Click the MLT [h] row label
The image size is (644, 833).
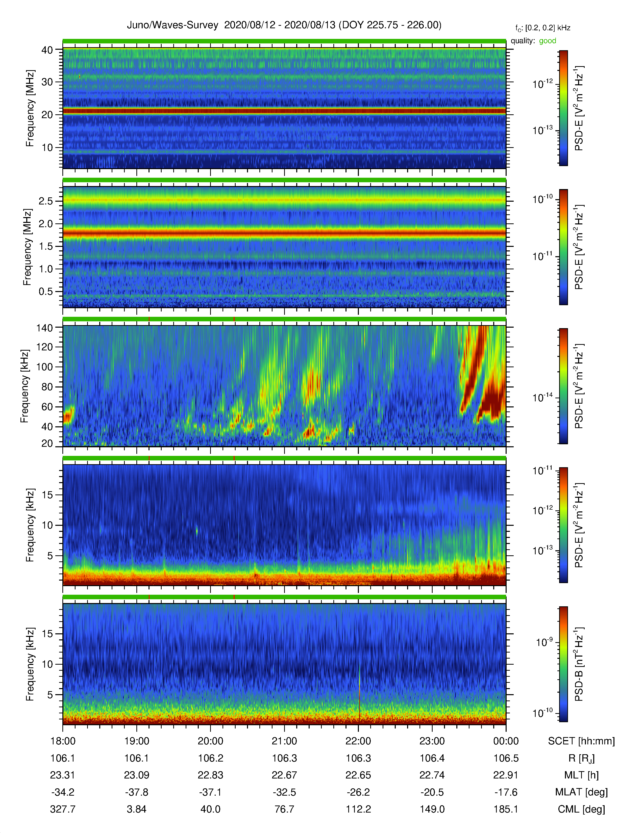click(581, 775)
